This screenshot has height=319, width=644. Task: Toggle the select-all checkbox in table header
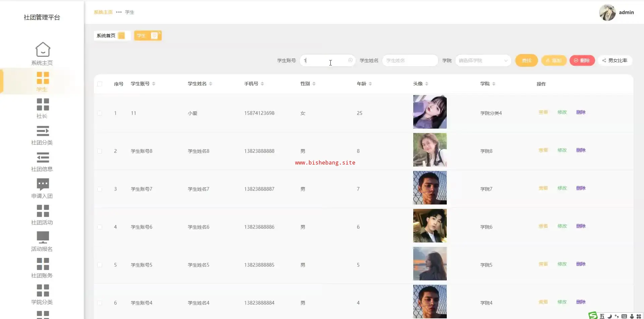tap(100, 84)
